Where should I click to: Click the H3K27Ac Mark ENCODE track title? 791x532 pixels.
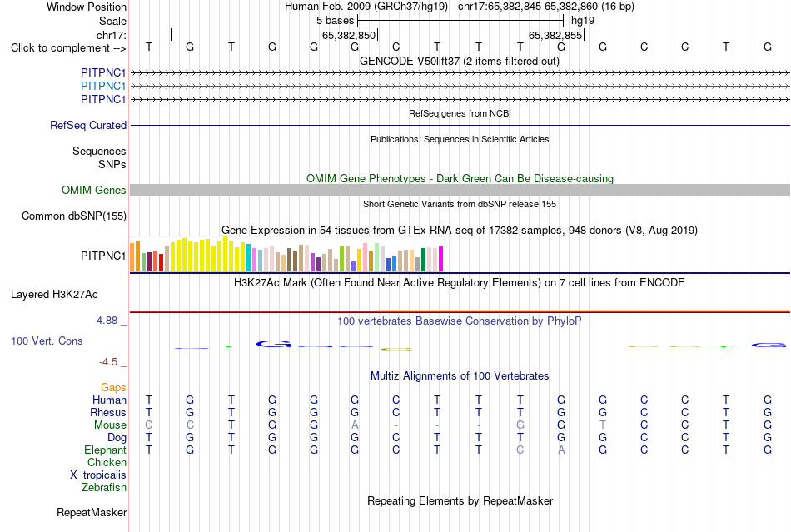pos(459,282)
